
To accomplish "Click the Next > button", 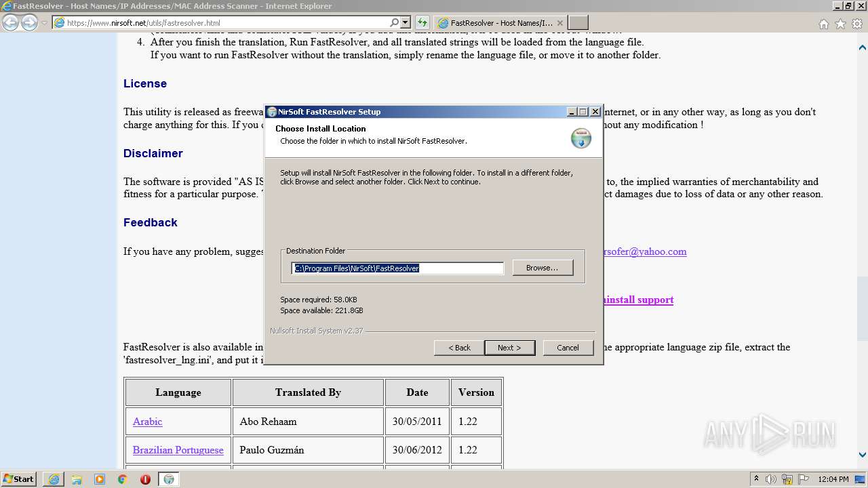I will coord(509,348).
